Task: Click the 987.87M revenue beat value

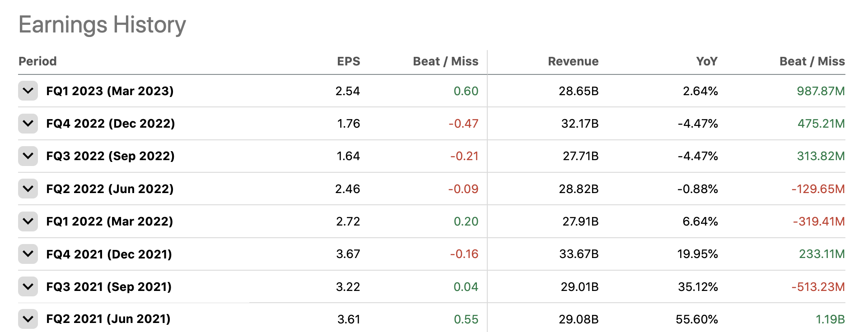Action: (x=820, y=91)
